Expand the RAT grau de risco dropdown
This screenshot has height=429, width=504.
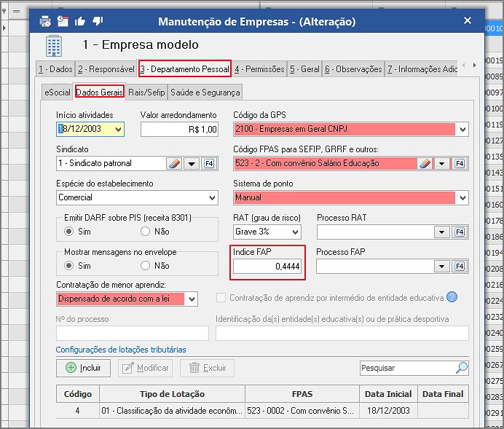coord(294,232)
